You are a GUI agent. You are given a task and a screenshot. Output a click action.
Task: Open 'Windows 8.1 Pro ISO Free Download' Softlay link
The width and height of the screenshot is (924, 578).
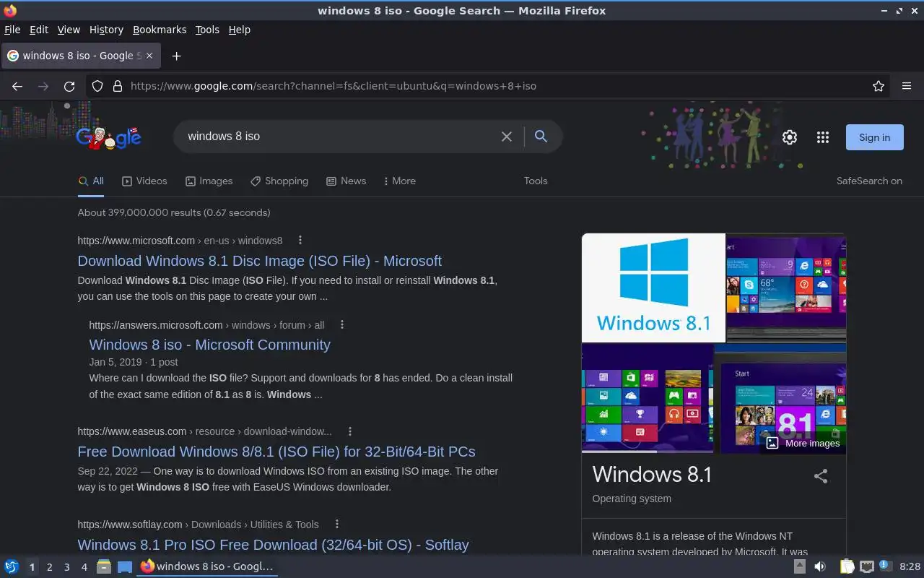tap(274, 545)
